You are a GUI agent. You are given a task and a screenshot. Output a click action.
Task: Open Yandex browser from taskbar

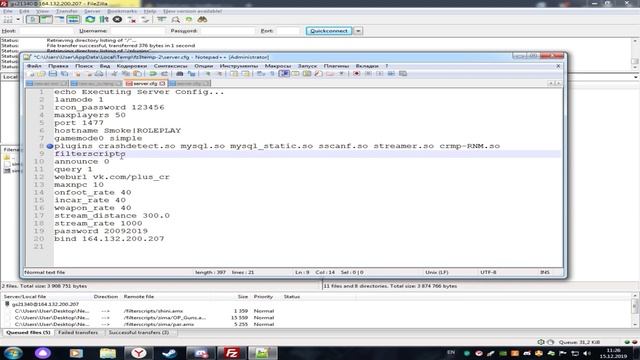point(138,353)
